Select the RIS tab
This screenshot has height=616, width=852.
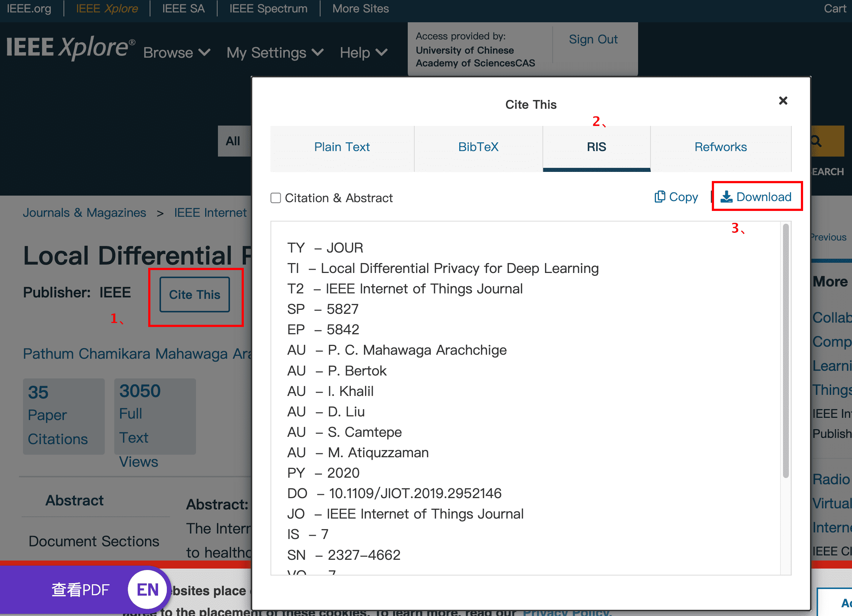[596, 147]
